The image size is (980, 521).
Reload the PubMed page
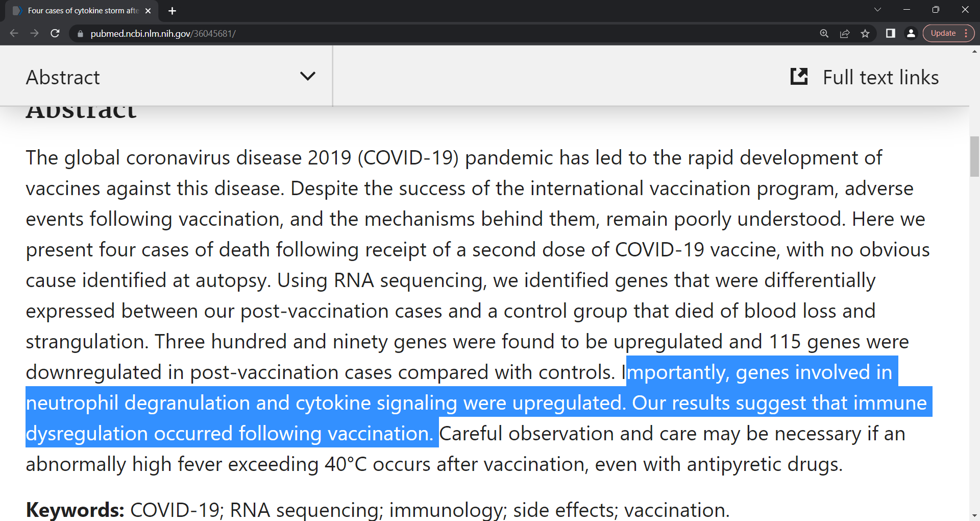coord(55,33)
